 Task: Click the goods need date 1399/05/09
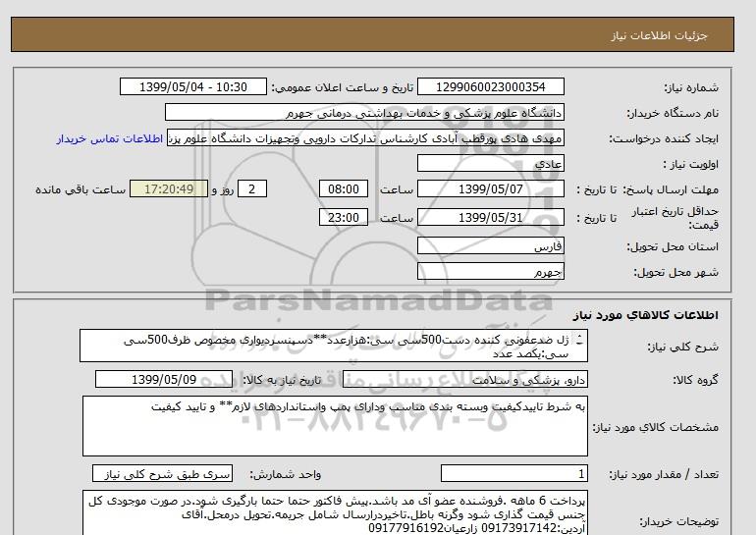pyautogui.click(x=164, y=380)
